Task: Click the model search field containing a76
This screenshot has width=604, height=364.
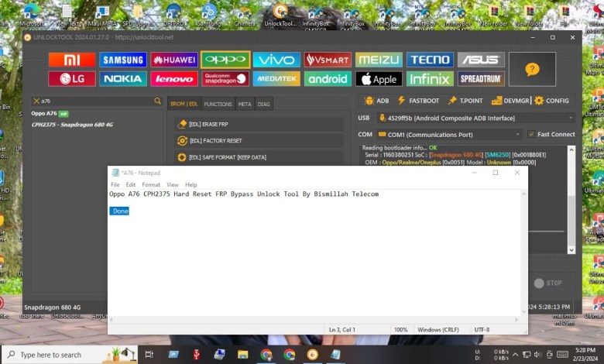Action: pyautogui.click(x=96, y=101)
